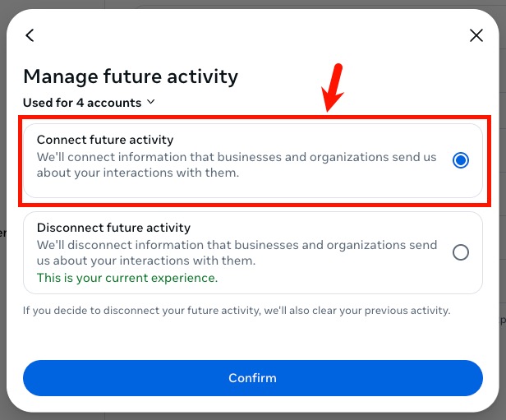Select the 'Connect future activity' radio button
Screen dimensions: 506x420
click(x=461, y=161)
